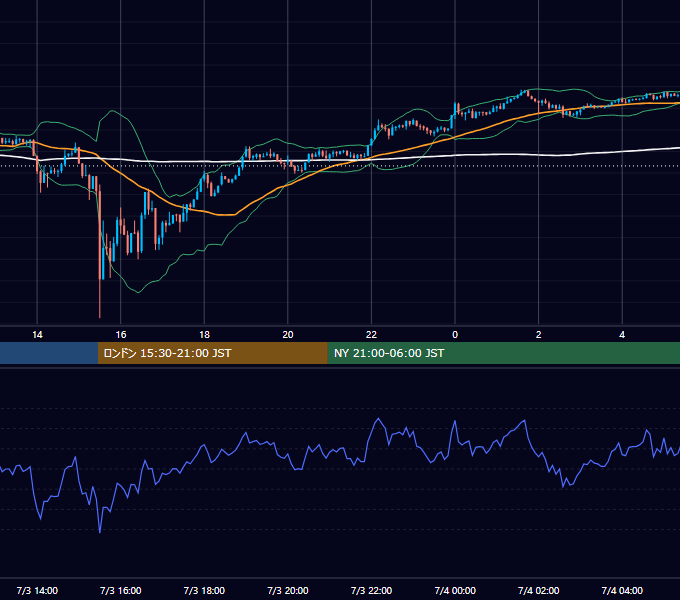
Task: Click the 7/4 02:00 time label
Action: tap(539, 590)
